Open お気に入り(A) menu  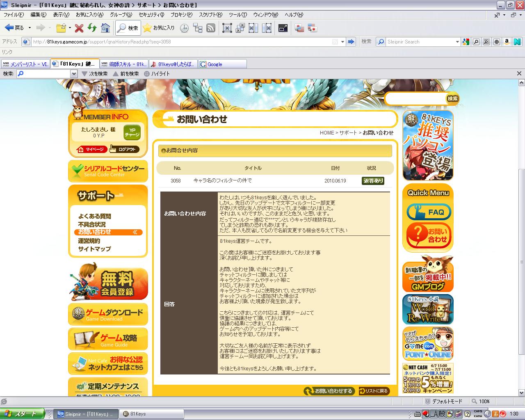pos(89,15)
